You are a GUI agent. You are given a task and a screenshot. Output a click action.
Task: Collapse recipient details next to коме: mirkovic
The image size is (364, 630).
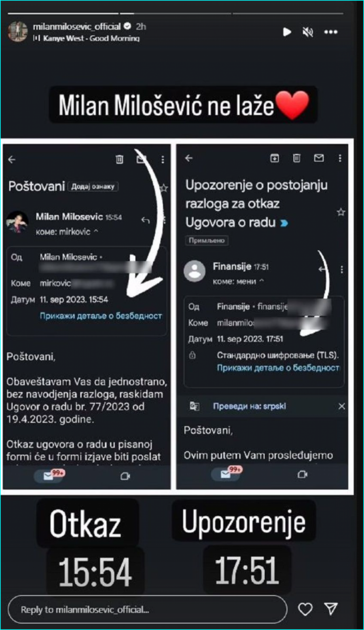click(x=96, y=231)
